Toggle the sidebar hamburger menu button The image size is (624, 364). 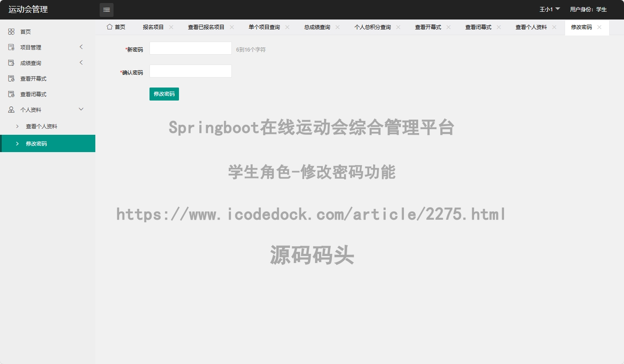pyautogui.click(x=107, y=10)
